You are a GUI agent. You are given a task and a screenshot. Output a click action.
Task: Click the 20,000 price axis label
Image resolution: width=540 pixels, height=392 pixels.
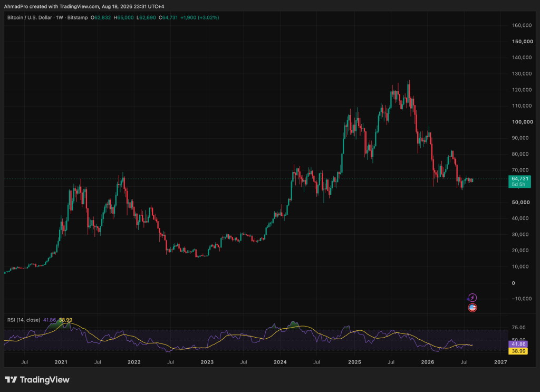click(520, 251)
